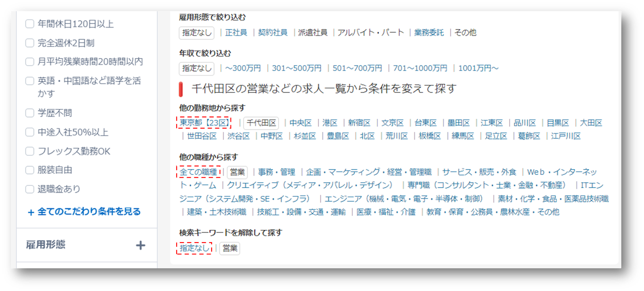The image size is (644, 291).
Task: Select 指定なし under 雇用形態で絞り込む
Action: pos(196,33)
